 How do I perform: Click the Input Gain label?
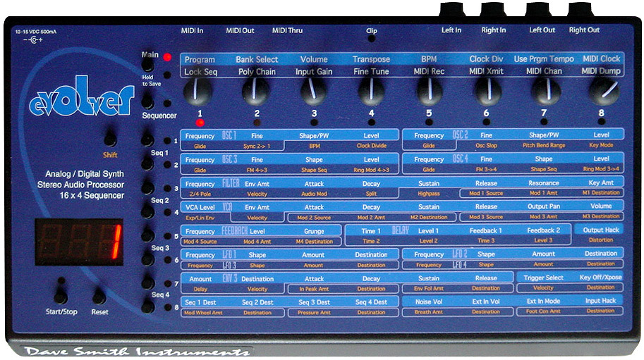[x=314, y=72]
